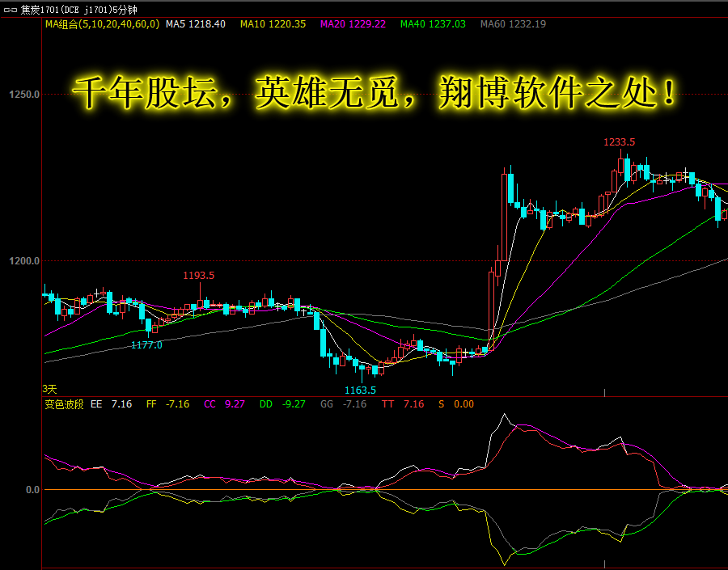Click the 1193.5 peak price marker
The image size is (728, 570).
[x=199, y=276]
